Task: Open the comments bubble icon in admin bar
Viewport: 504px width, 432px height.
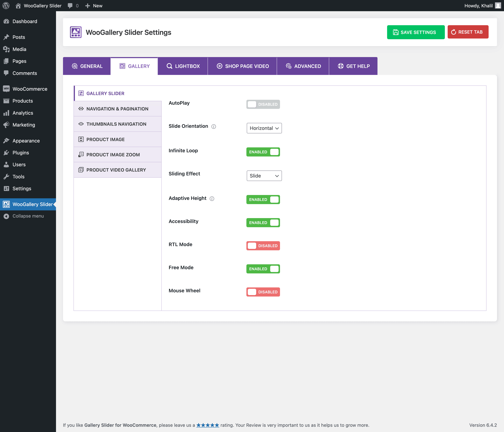Action: (70, 6)
